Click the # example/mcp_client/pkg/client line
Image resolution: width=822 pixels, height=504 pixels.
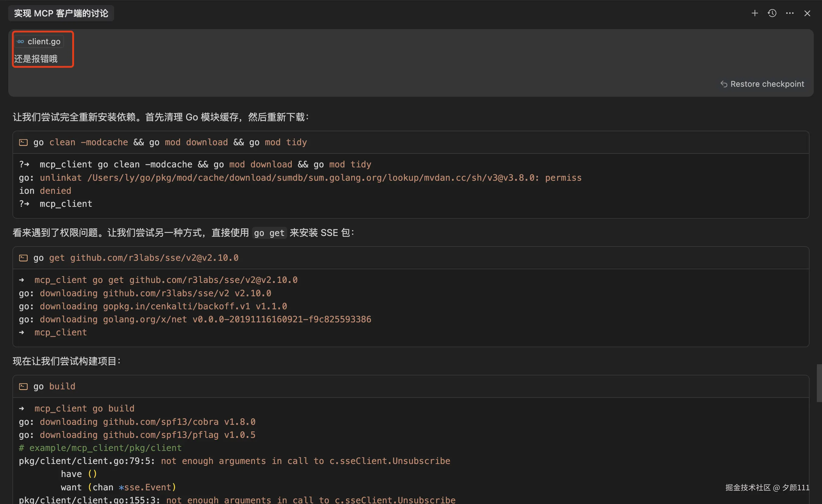click(x=100, y=448)
